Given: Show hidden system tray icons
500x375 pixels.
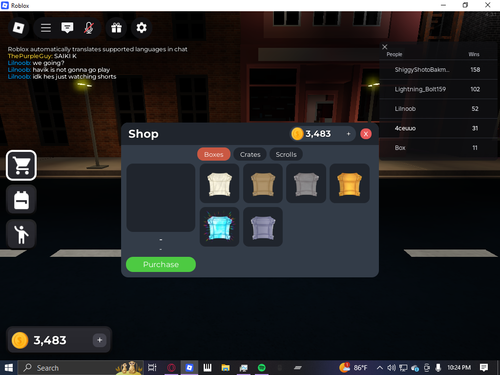Looking at the screenshot, I should coord(379,368).
